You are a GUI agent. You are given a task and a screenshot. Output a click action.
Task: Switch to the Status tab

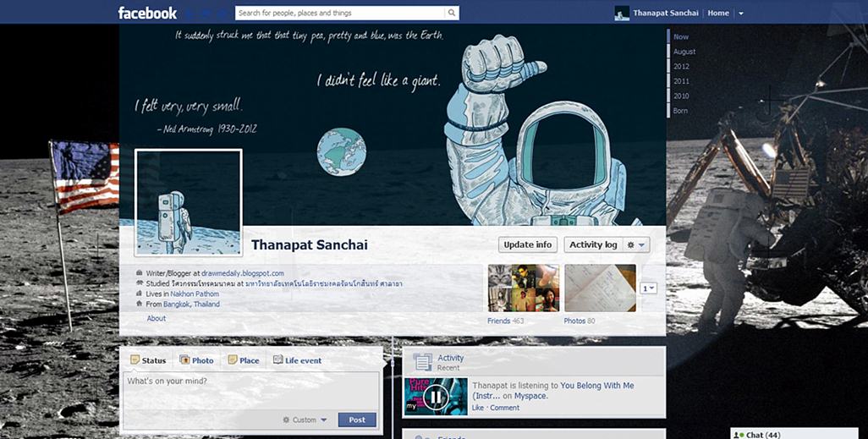pos(148,360)
